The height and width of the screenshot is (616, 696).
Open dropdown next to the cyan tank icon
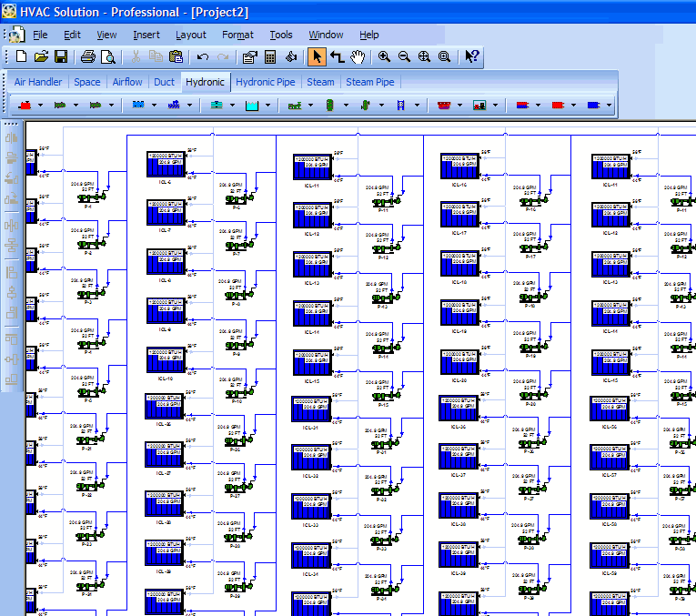tap(267, 106)
